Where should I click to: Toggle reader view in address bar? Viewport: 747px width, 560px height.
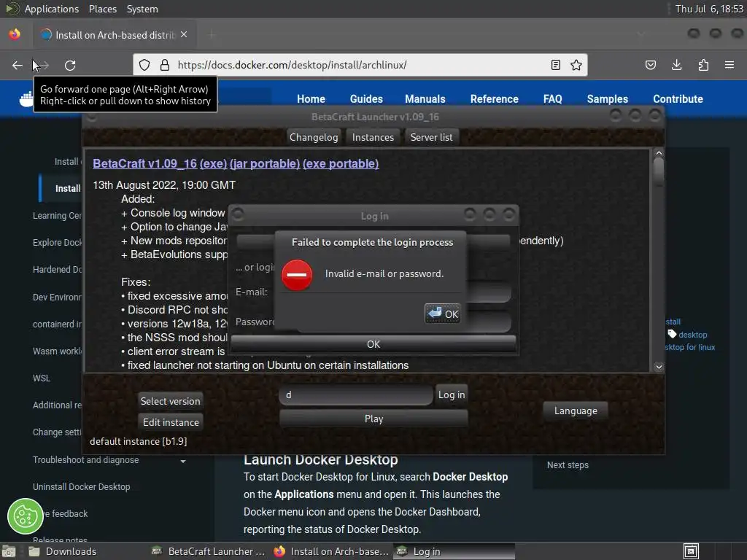pos(555,65)
